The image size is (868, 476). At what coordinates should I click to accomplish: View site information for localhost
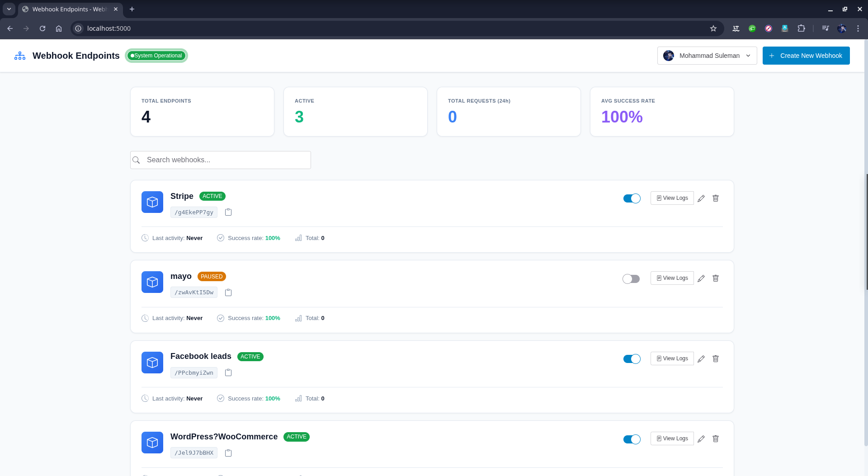(78, 28)
